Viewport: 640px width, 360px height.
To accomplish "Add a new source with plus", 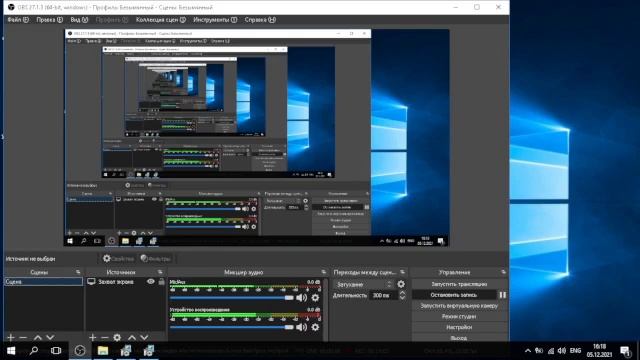I will tap(93, 338).
